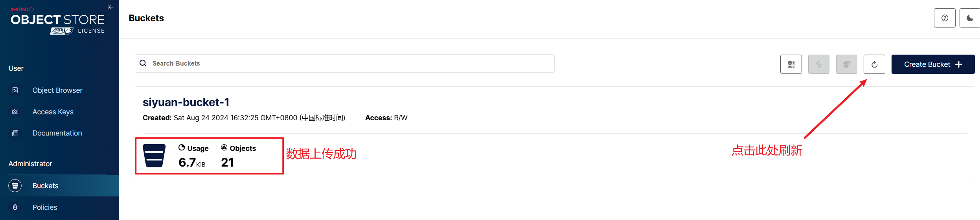
Task: Click the Access Keys sidebar icon
Action: click(x=15, y=112)
